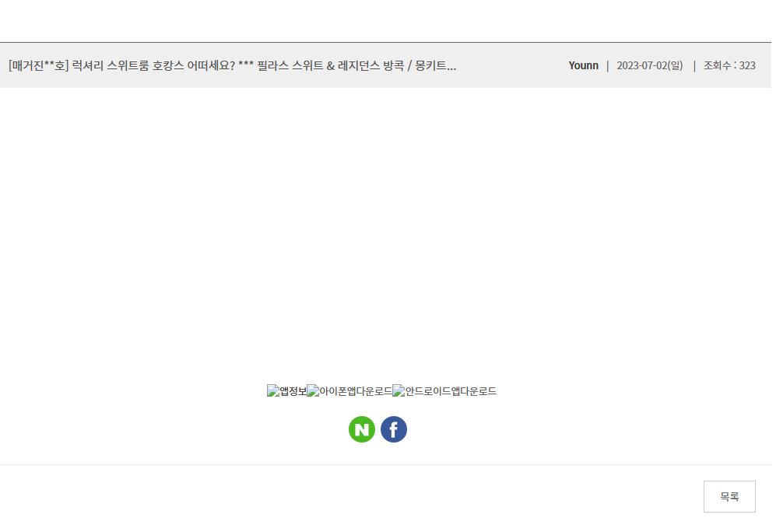776x532 pixels.
Task: Click the separator between Younn and the date
Action: coord(608,65)
